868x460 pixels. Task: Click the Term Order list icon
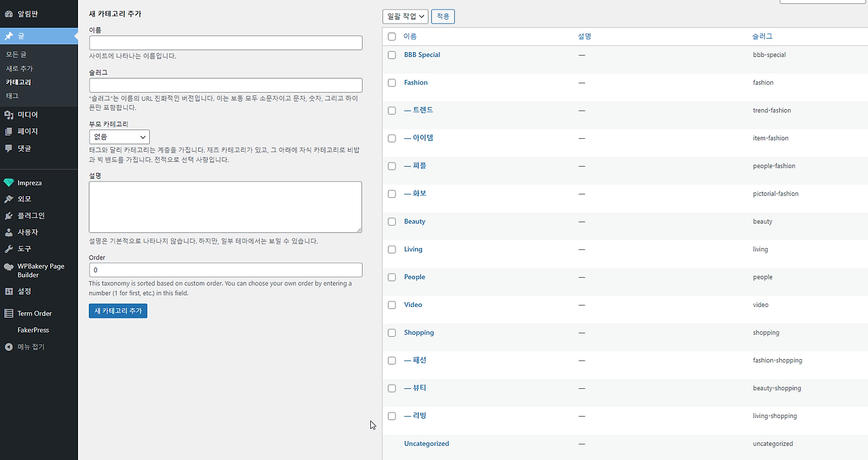click(9, 314)
